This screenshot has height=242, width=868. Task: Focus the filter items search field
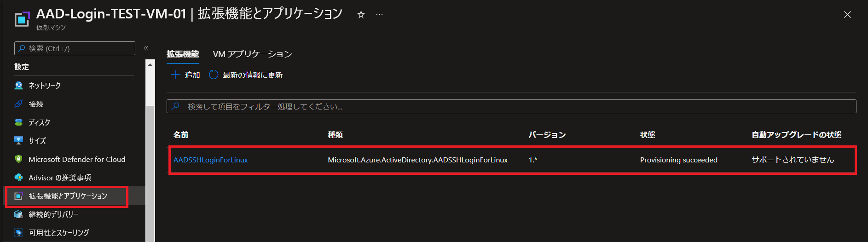tap(511, 106)
